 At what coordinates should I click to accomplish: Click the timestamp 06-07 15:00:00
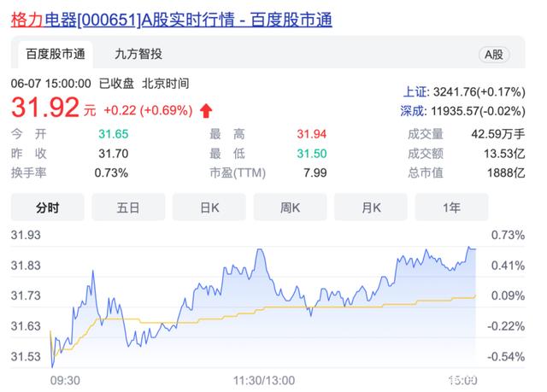51,84
